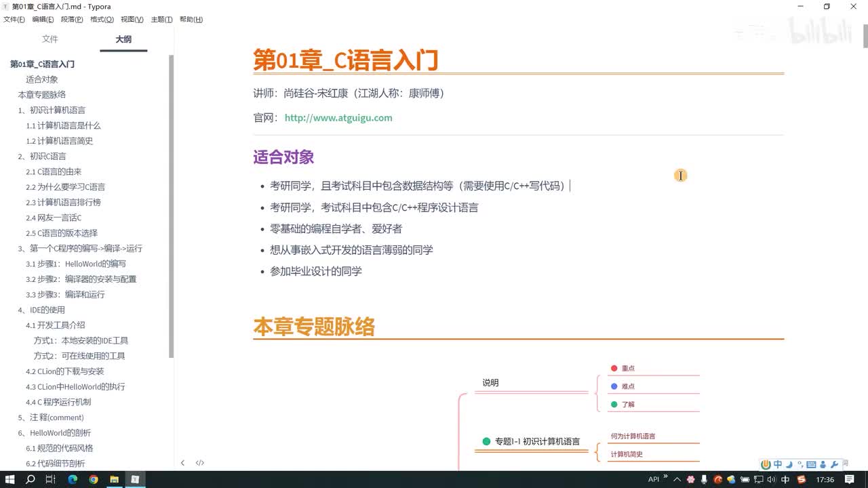Jump to outline item 4、IDE的使用

41,310
